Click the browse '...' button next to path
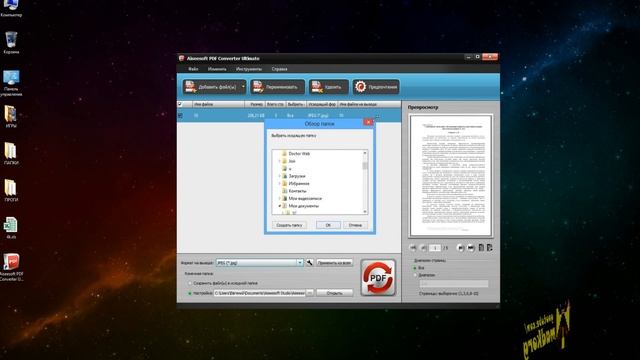Viewport: 640px width, 360px height. pyautogui.click(x=310, y=293)
